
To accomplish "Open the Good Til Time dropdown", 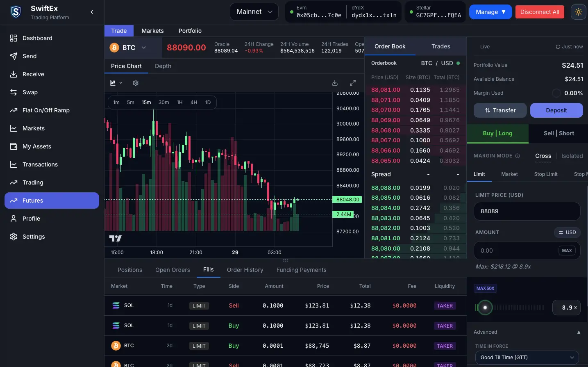I will click(x=527, y=357).
